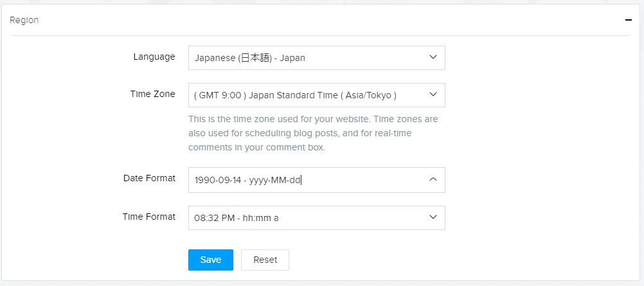Save the region settings
Viewport: 644px width, 286px height.
(211, 260)
